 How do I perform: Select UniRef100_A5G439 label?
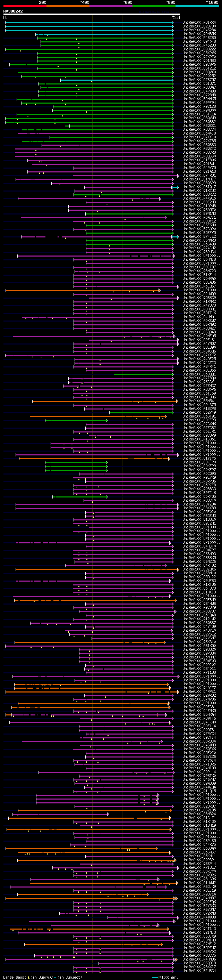pyautogui.click(x=199, y=244)
